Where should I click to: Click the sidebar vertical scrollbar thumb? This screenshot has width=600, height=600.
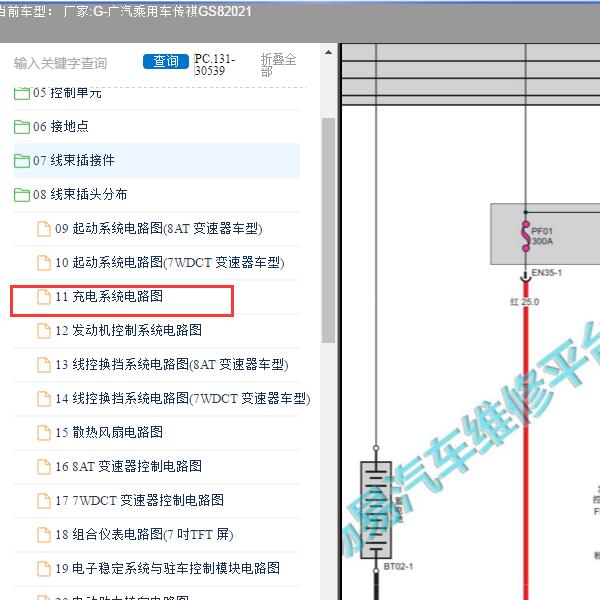328,230
